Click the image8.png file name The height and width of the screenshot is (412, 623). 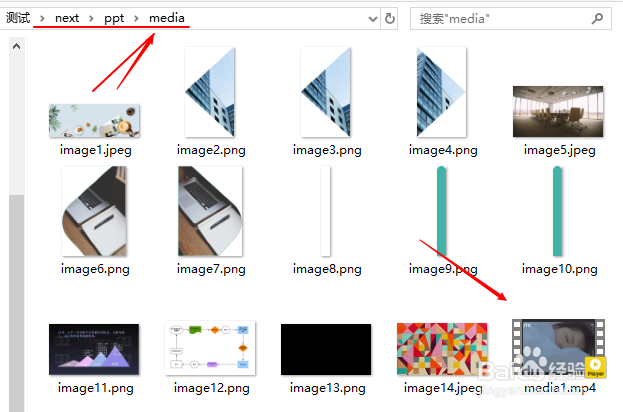327,269
